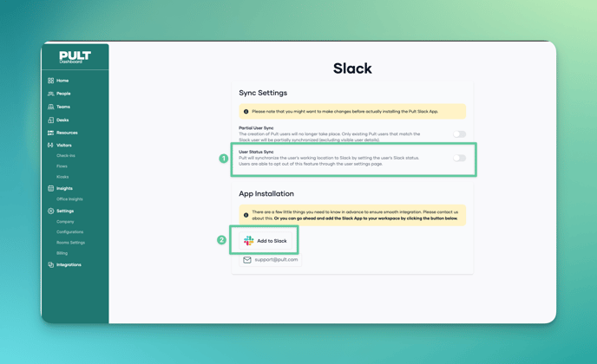Open Company under Settings
597x364 pixels.
coord(65,222)
